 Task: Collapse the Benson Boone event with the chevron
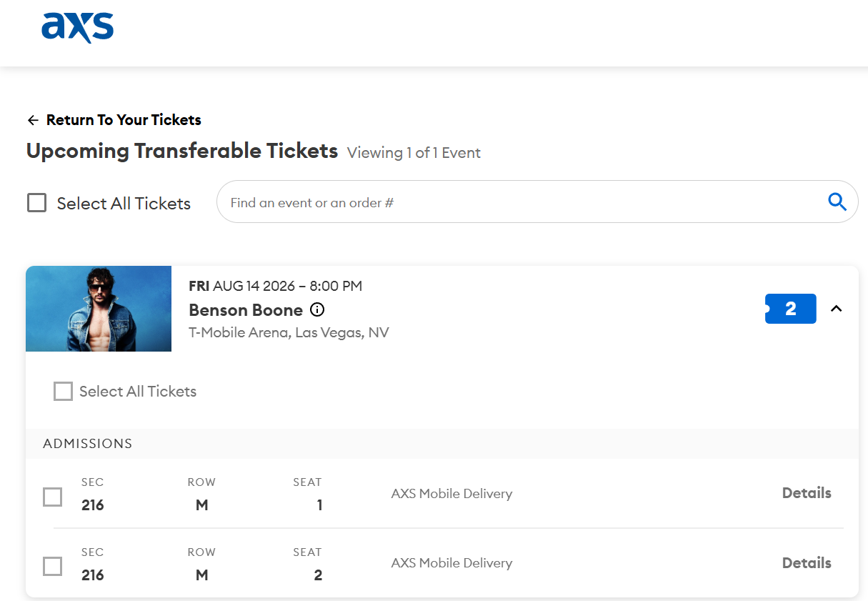tap(837, 309)
